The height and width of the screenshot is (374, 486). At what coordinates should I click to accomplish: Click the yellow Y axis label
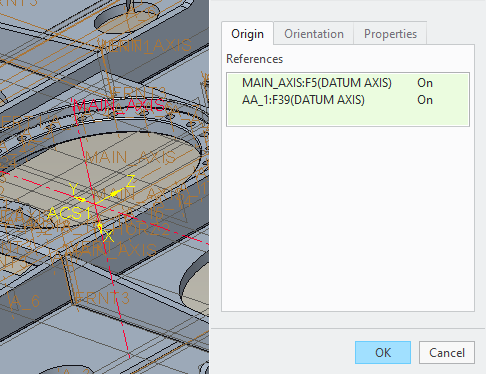tap(73, 189)
